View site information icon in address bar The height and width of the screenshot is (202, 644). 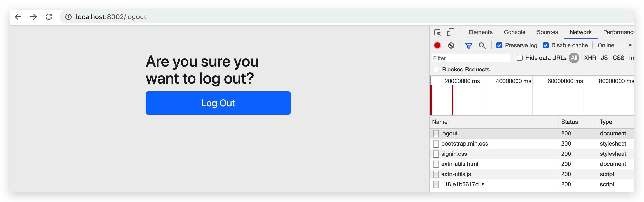[x=68, y=17]
